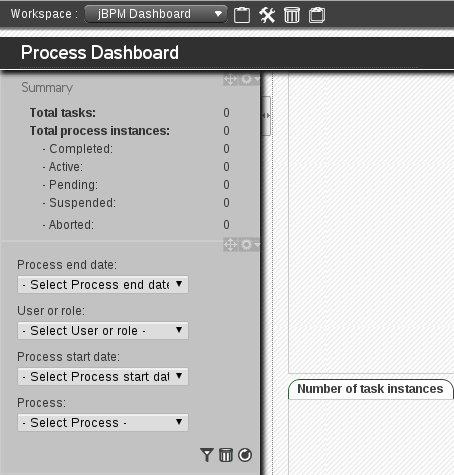The image size is (454, 475).
Task: Open the gear menu on filter panel
Action: (x=249, y=245)
